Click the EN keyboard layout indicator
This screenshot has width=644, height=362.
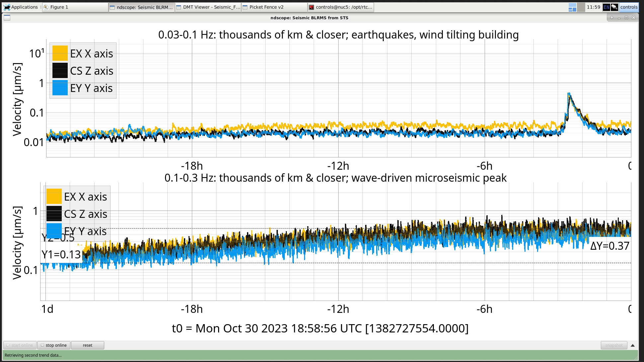coord(606,7)
